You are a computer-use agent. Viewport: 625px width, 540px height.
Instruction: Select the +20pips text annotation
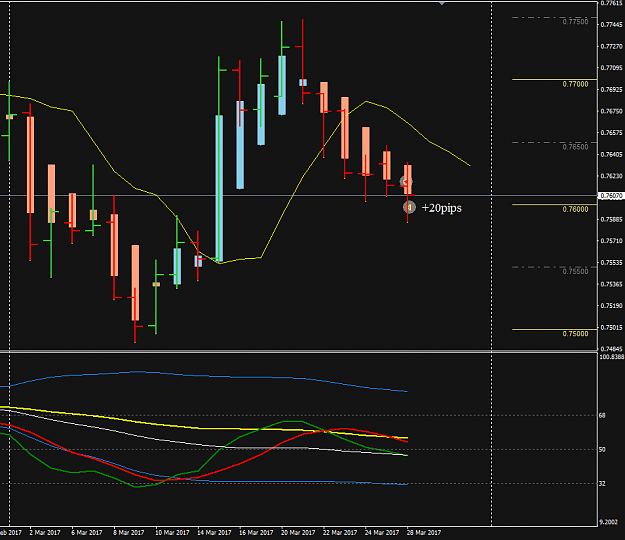(x=442, y=208)
